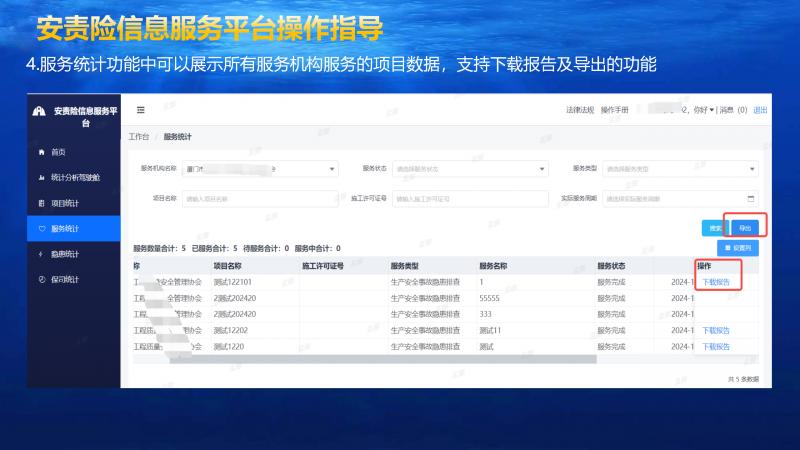This screenshot has width=800, height=450.
Task: Open 统计分析驾驶舱 in the sidebar
Action: [x=74, y=178]
